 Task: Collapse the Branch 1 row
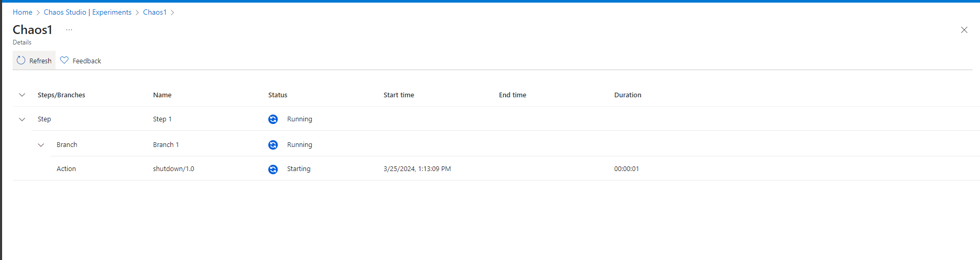coord(41,145)
